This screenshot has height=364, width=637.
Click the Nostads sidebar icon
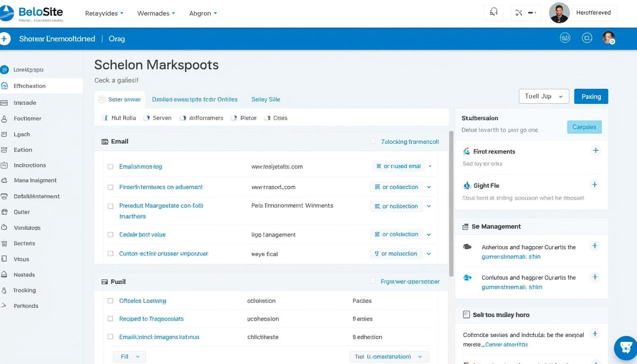tap(4, 274)
